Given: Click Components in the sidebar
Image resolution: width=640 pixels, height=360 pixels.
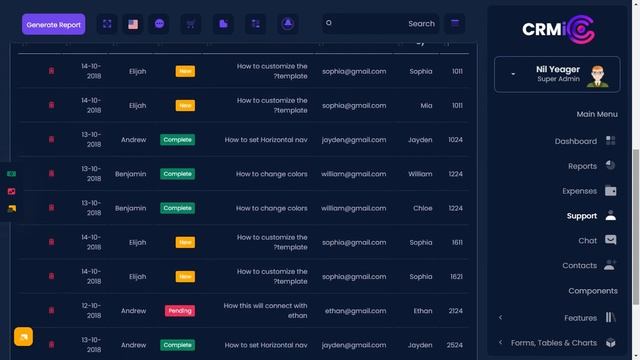Looking at the screenshot, I should [x=593, y=291].
